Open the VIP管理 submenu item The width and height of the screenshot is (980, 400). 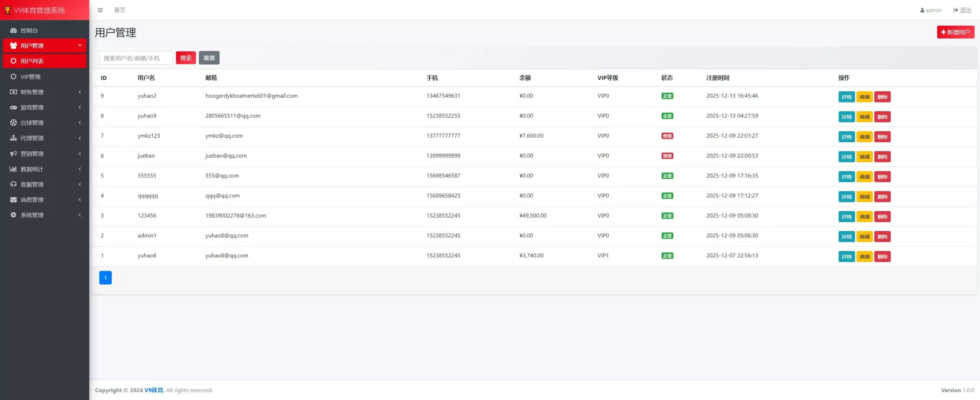click(x=31, y=77)
